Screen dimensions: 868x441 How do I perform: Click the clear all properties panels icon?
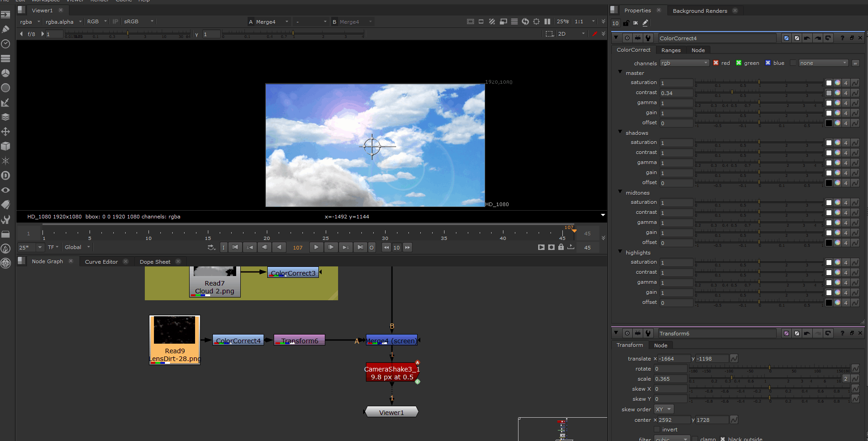click(x=635, y=23)
